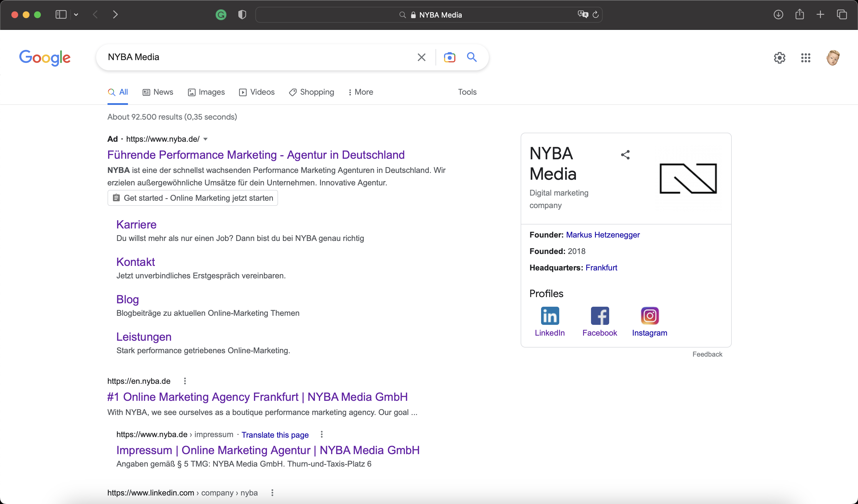Open the Führende Performance Marketing ad headline
Image resolution: width=858 pixels, height=504 pixels.
(256, 155)
